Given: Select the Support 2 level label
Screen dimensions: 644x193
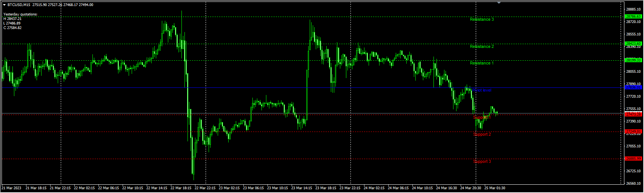Looking at the screenshot, I should 482,134.
